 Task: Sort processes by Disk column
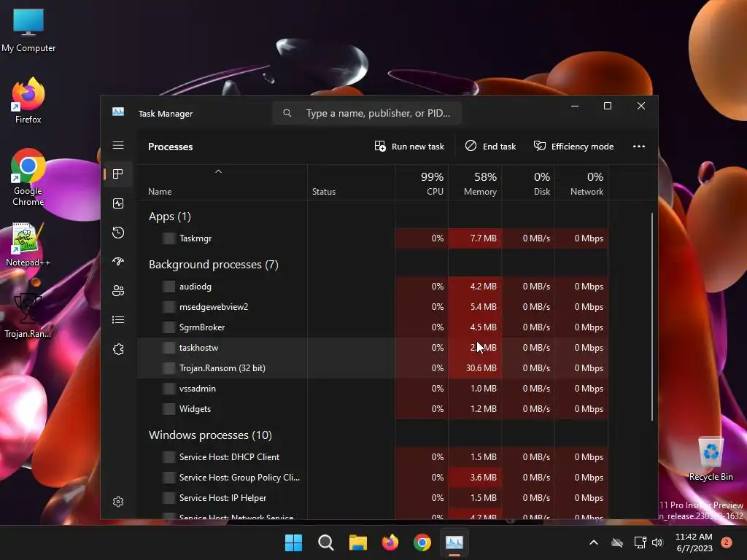point(528,183)
